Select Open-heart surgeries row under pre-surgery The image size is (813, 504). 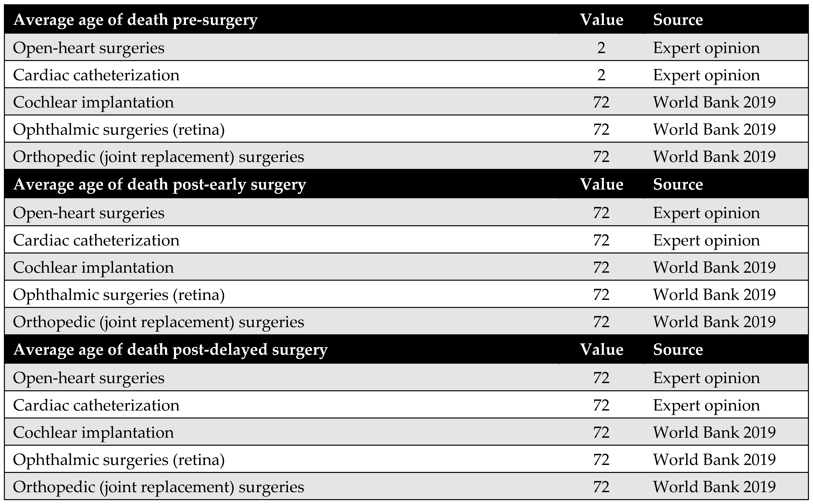pyautogui.click(x=88, y=48)
